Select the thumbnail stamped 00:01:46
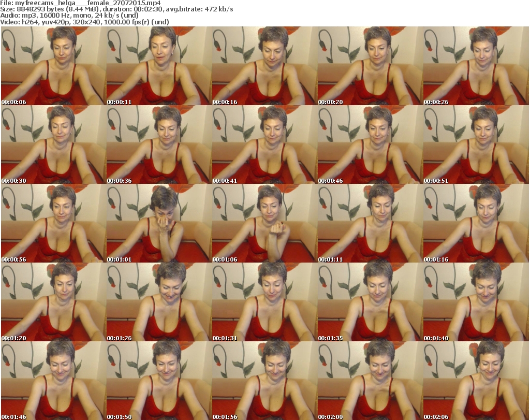The image size is (530, 420). 53,381
